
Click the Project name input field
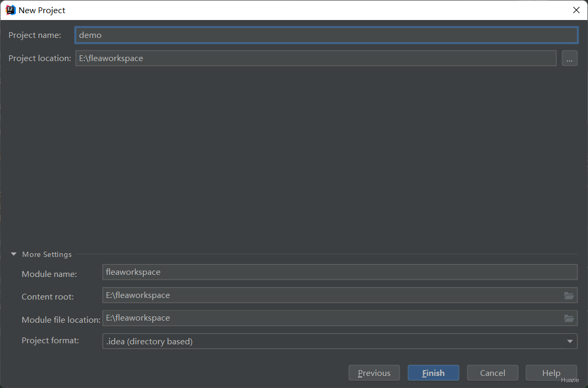(x=326, y=35)
